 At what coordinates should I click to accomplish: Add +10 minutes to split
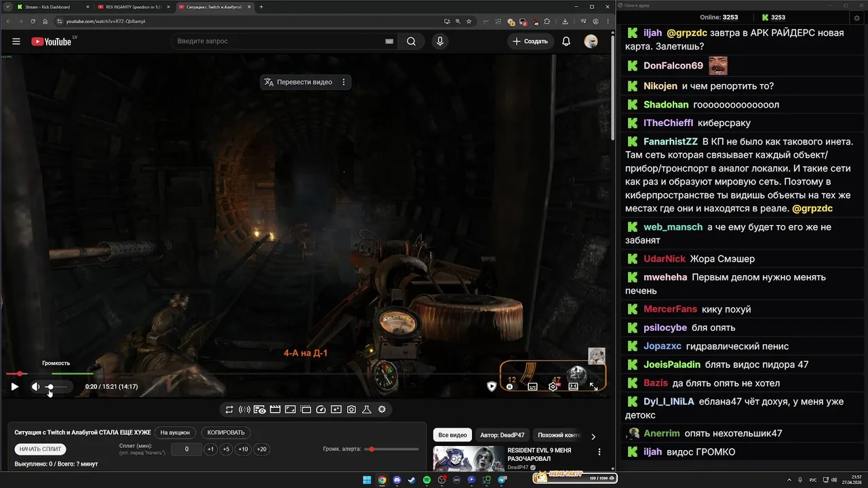(x=243, y=449)
